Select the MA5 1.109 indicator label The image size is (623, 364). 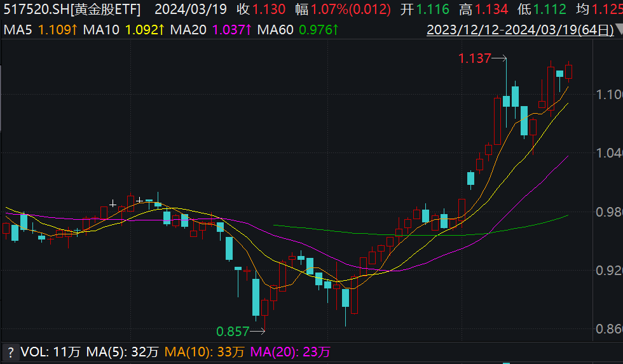pos(41,30)
